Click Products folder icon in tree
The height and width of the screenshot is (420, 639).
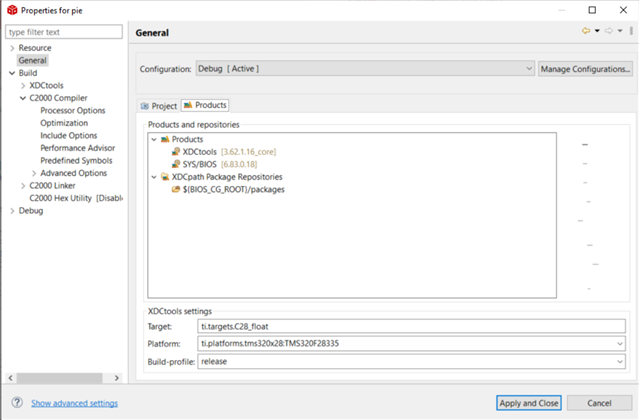165,139
